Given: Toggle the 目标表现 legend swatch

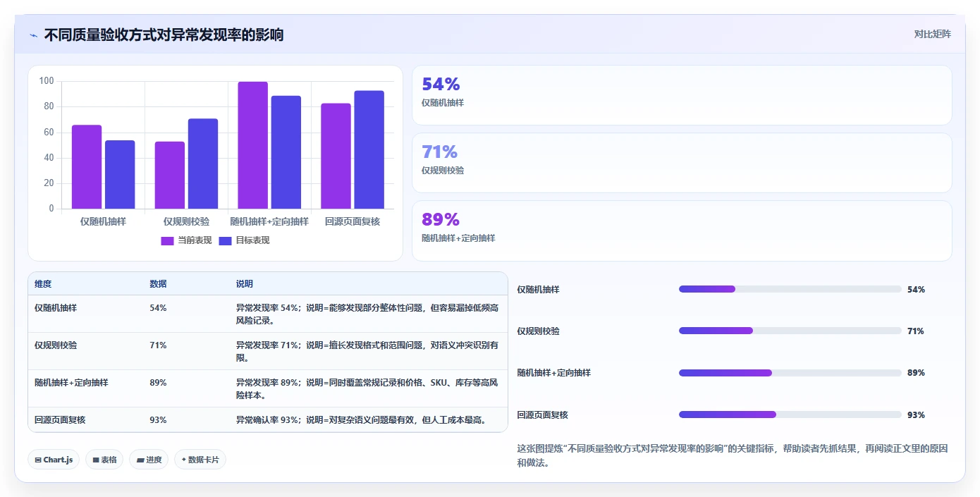Looking at the screenshot, I should pos(226,240).
